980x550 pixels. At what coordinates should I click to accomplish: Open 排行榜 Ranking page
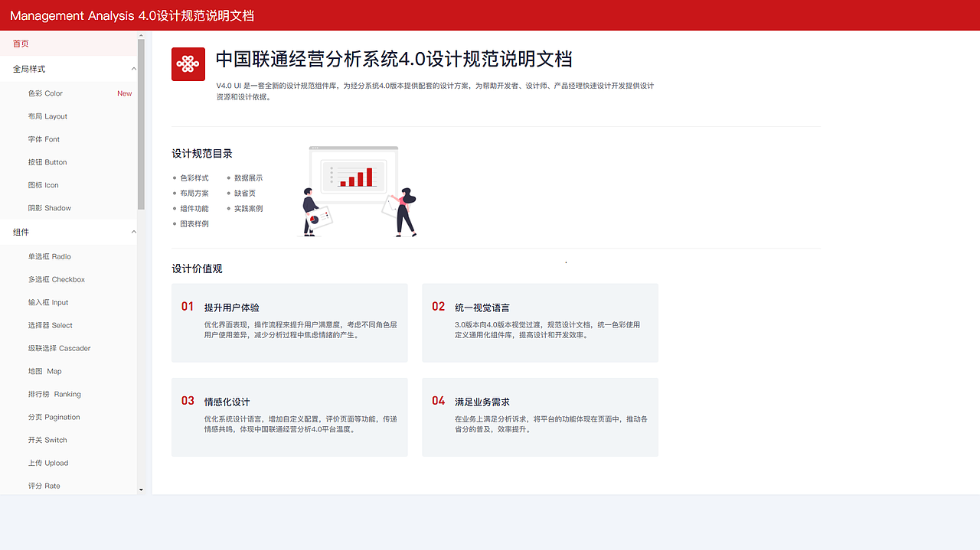[54, 394]
